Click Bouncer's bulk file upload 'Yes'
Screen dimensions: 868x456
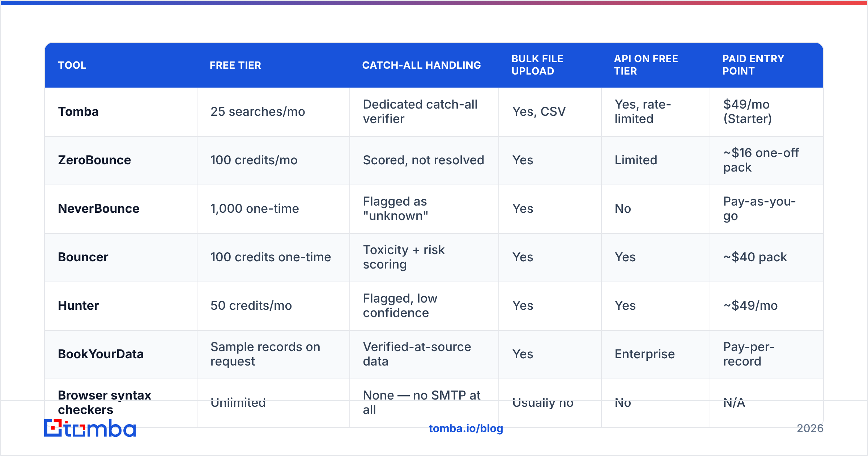coord(523,257)
